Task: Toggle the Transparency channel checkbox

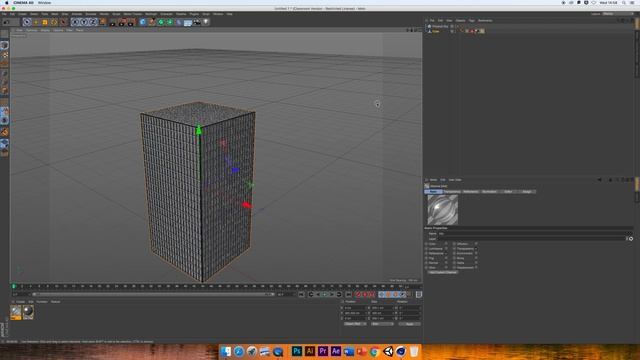Action: [x=476, y=249]
